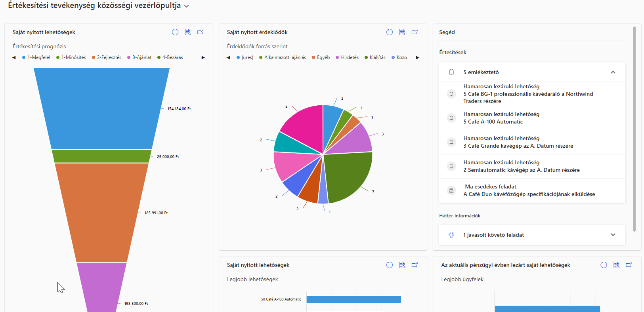Click the Háttér-információk heading text
The height and width of the screenshot is (312, 644).
[x=460, y=216]
